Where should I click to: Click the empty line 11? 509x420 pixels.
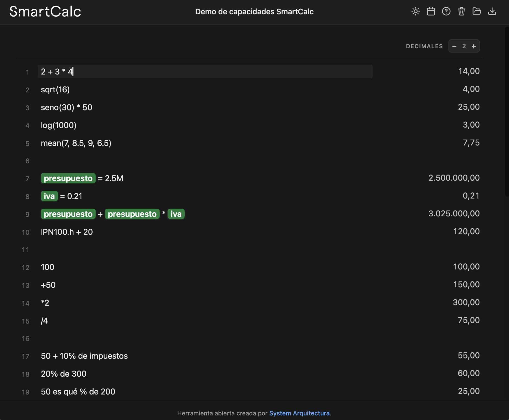coord(205,250)
